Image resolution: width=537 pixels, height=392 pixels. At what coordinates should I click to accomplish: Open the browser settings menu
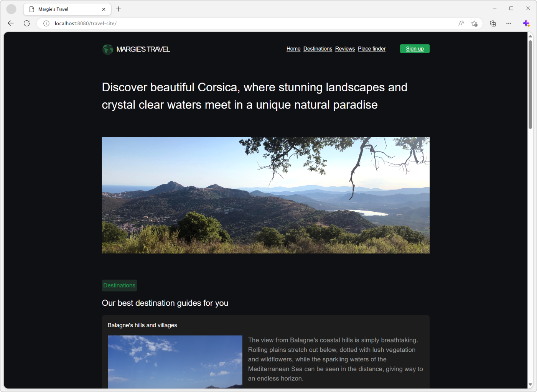coord(509,23)
